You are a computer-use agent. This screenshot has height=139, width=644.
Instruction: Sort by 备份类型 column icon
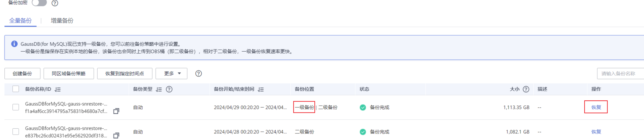pos(159,90)
